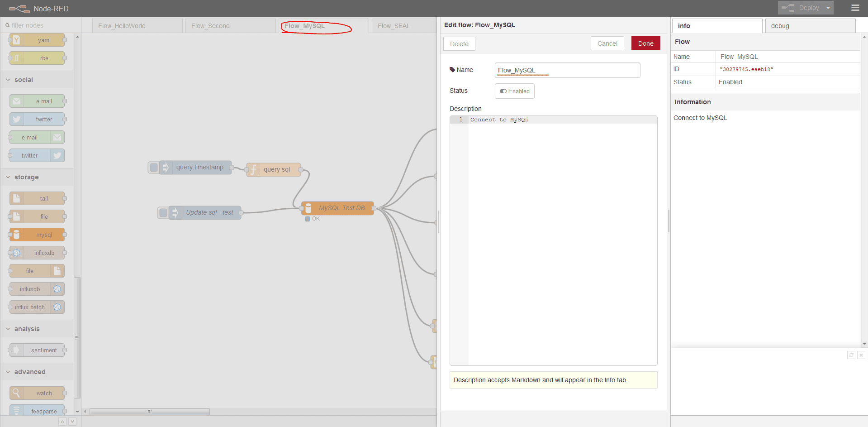Switch to the Flow_HelloWorld tab
Screen dimensions: 868x427
[x=137, y=26]
